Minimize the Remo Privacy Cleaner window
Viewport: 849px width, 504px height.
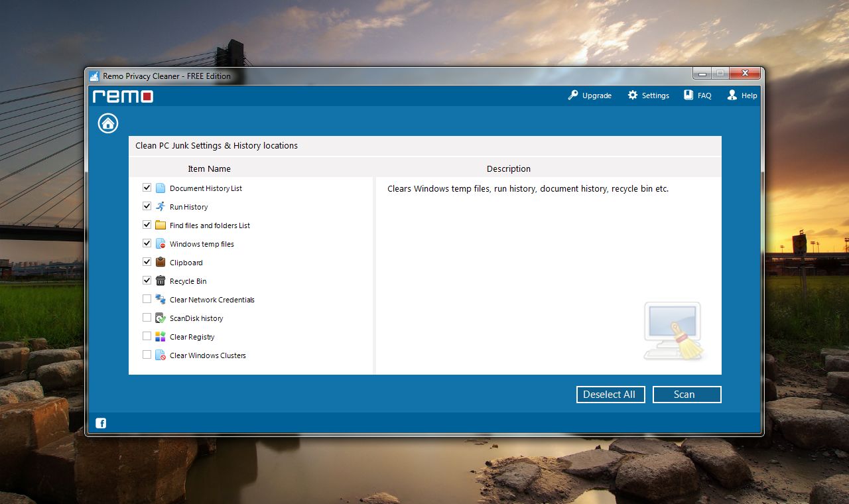coord(702,73)
